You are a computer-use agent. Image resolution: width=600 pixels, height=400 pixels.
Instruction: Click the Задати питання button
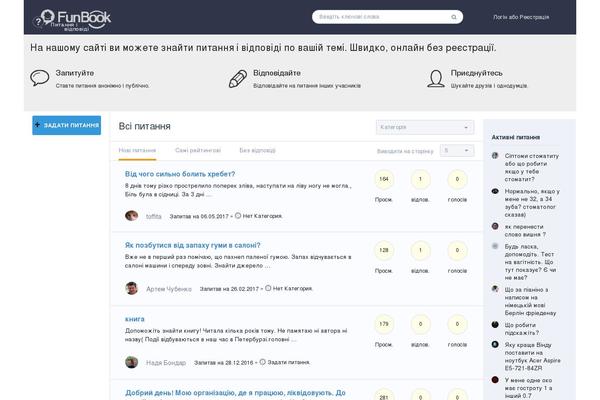point(67,125)
